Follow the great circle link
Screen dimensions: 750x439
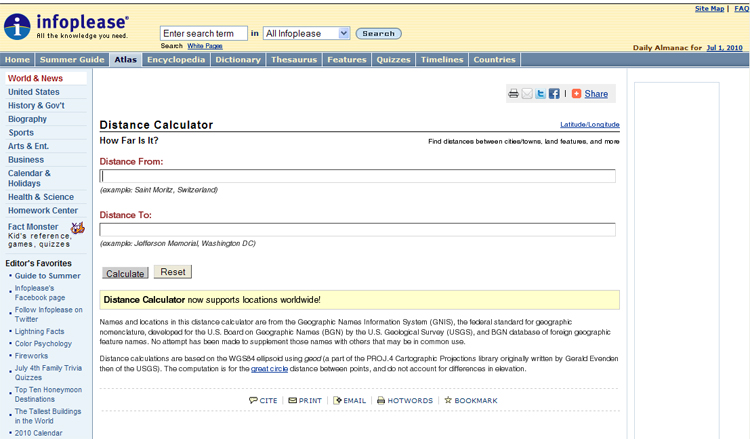coord(271,369)
